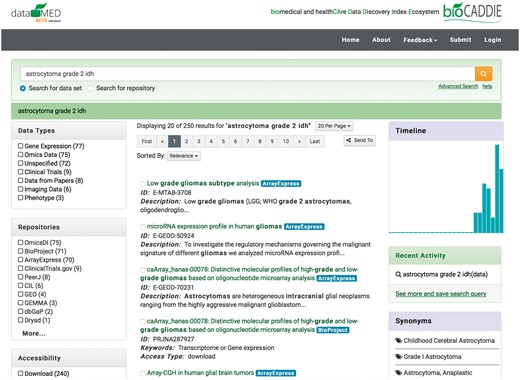Check the Gene Expression (77) filter
520x380 pixels.
point(20,146)
